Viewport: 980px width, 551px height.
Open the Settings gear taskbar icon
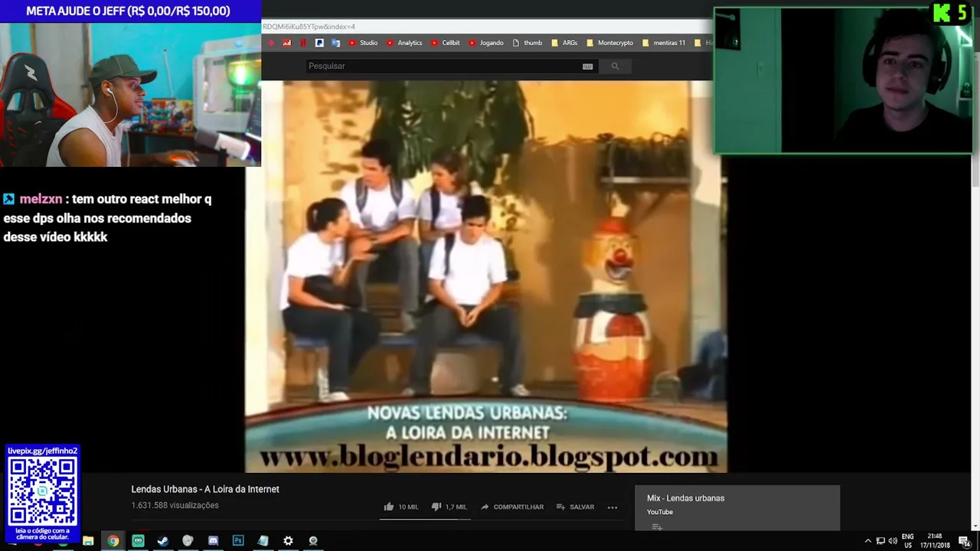(288, 541)
